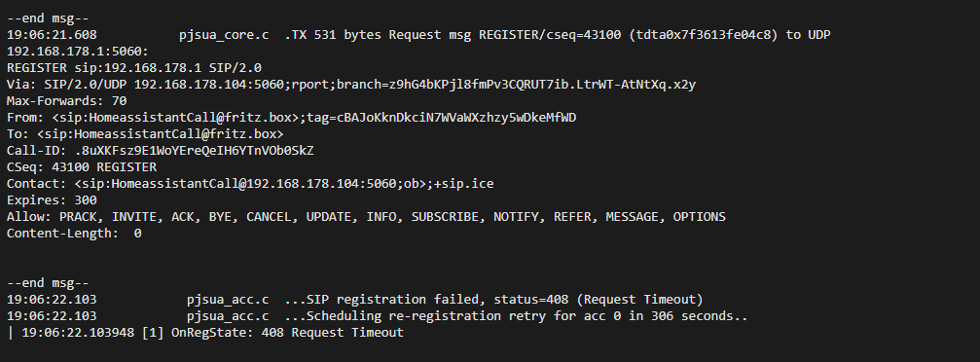The height and width of the screenshot is (362, 980).
Task: Click the From: HomeassistantCall@fritz.box line
Action: (x=291, y=118)
